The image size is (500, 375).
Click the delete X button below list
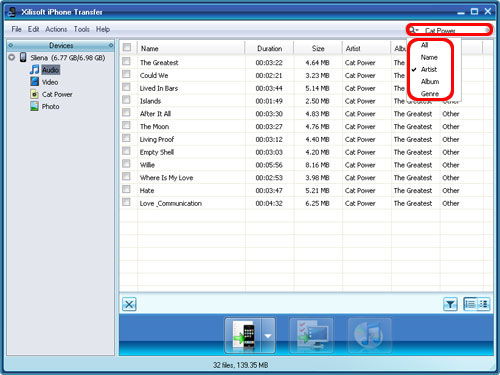pos(129,304)
